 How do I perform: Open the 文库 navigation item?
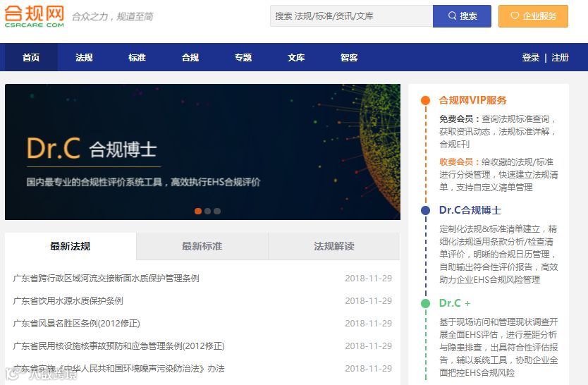(296, 57)
